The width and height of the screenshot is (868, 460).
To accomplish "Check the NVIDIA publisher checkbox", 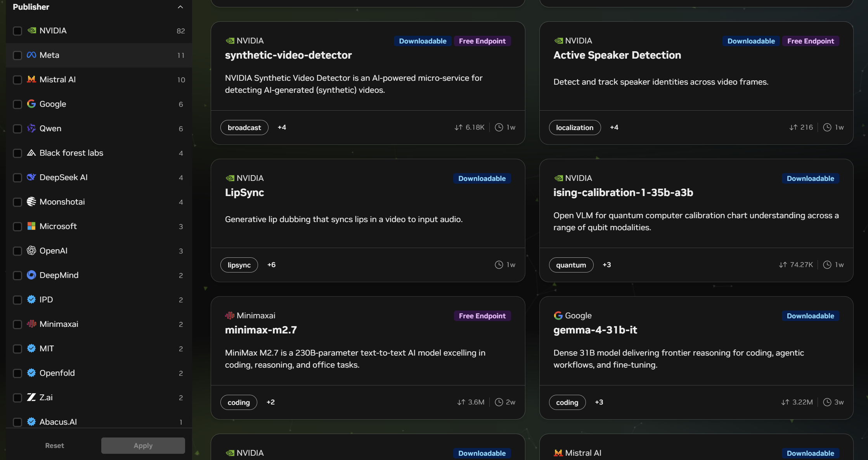I will click(x=17, y=31).
